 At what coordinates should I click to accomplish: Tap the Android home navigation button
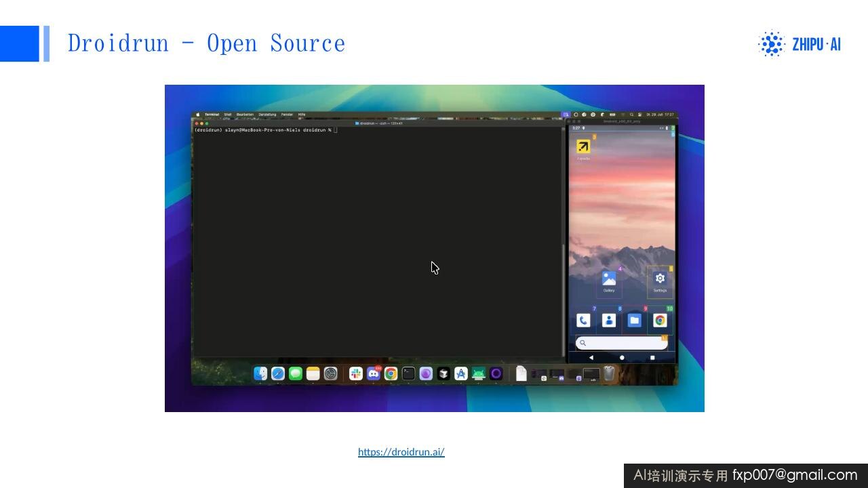coord(622,357)
